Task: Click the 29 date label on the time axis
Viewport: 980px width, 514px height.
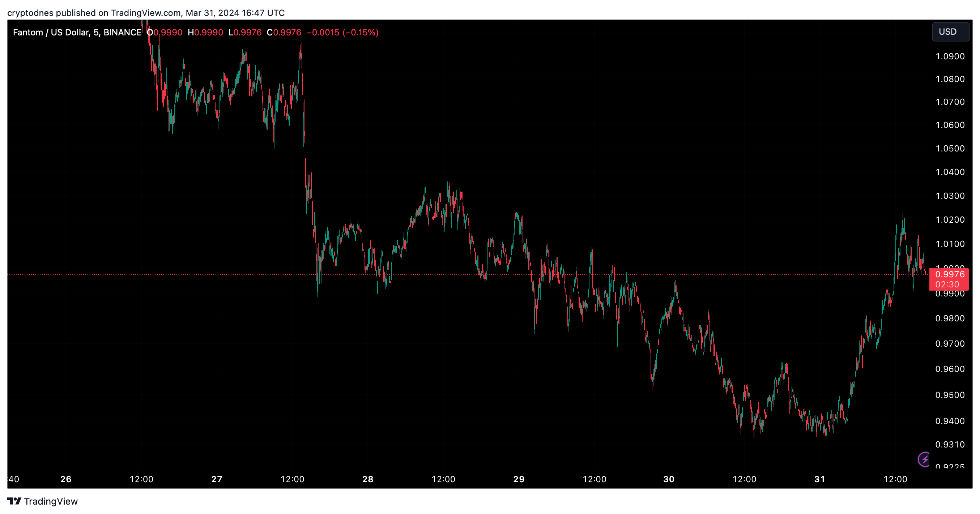Action: pos(519,479)
